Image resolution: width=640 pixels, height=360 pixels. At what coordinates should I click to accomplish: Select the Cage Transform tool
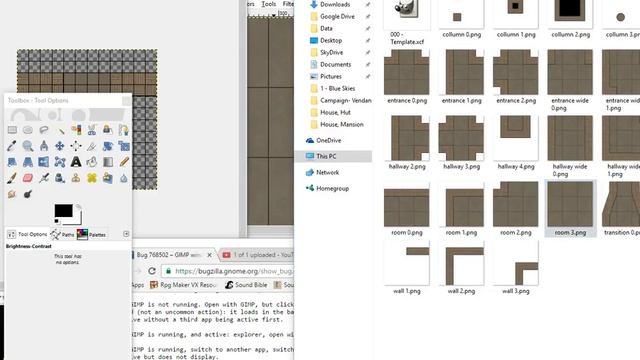point(60,162)
